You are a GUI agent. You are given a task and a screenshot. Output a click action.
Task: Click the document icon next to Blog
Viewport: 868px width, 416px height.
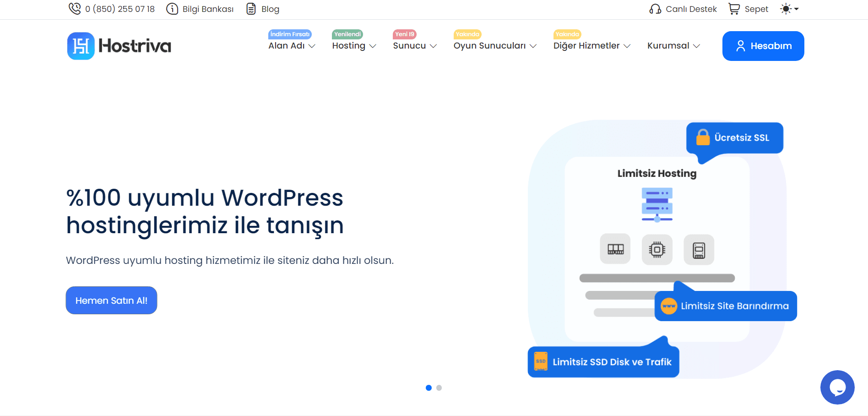[251, 9]
